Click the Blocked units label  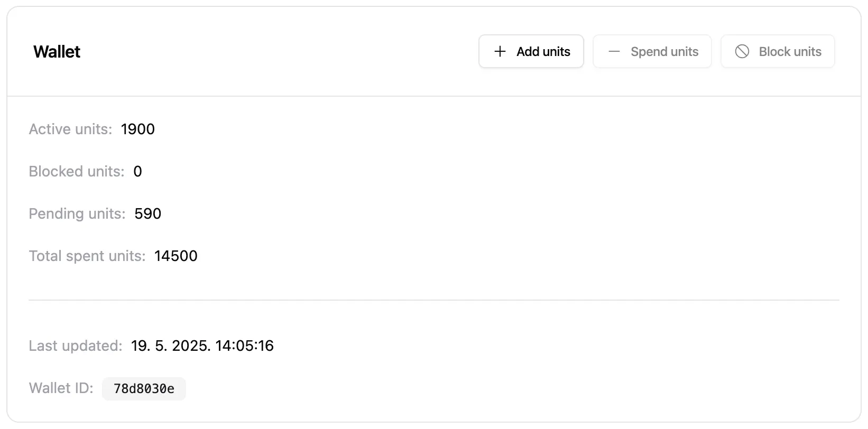(x=76, y=172)
